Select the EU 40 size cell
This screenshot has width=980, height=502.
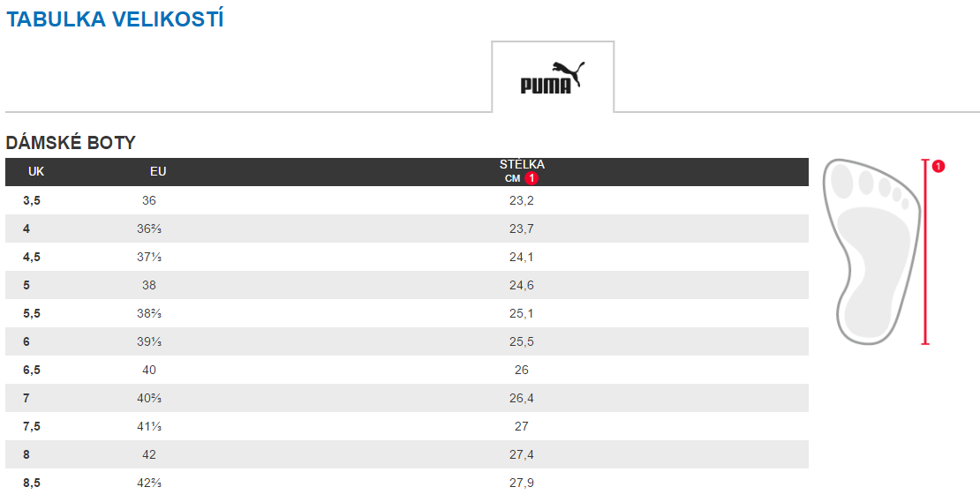pos(148,370)
